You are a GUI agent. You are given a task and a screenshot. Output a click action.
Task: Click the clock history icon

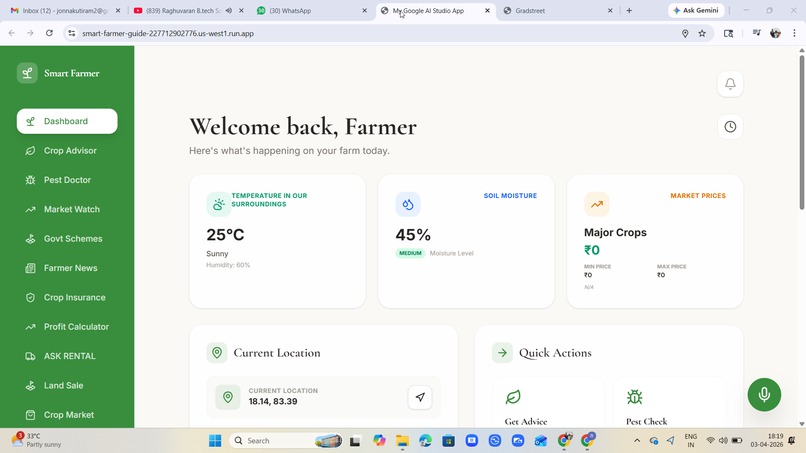point(730,126)
